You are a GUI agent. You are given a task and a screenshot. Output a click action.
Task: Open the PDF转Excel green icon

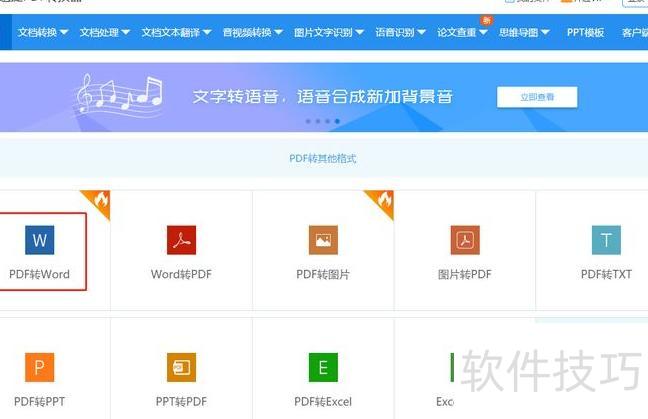pyautogui.click(x=323, y=367)
